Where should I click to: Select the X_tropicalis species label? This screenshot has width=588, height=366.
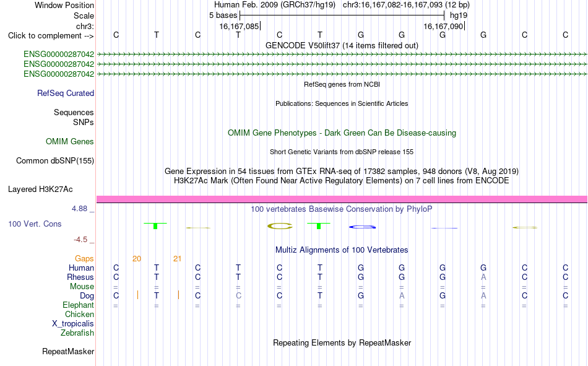[73, 324]
